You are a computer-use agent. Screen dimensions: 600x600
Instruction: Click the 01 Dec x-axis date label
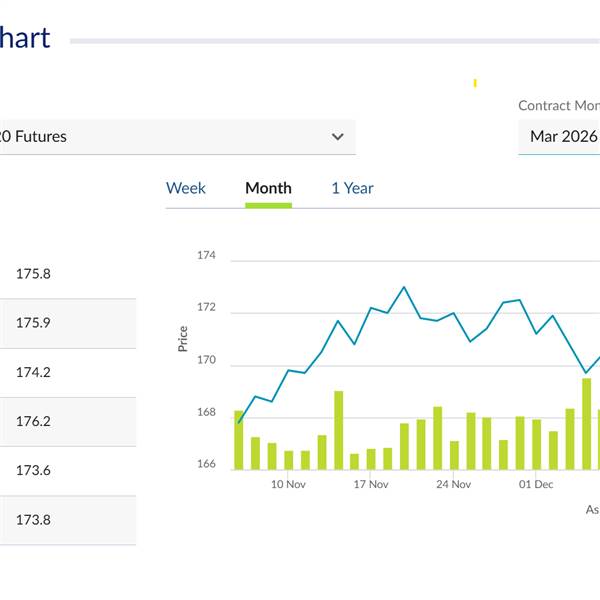536,485
